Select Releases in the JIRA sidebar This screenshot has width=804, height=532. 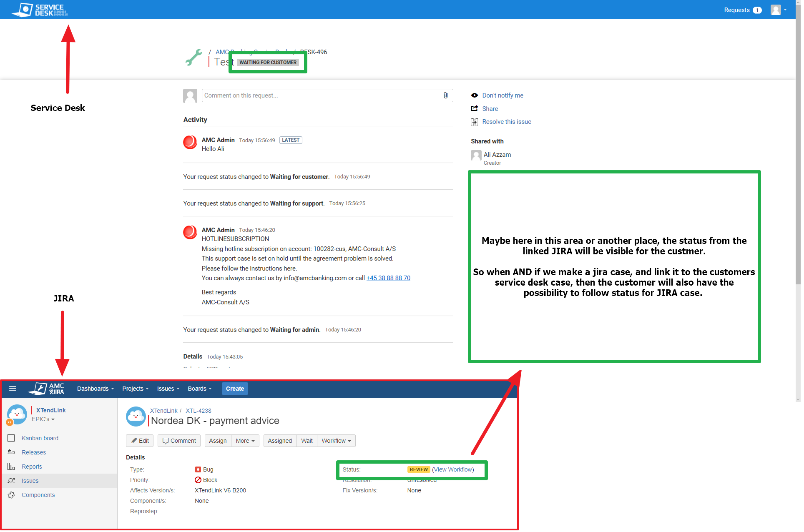(x=33, y=452)
